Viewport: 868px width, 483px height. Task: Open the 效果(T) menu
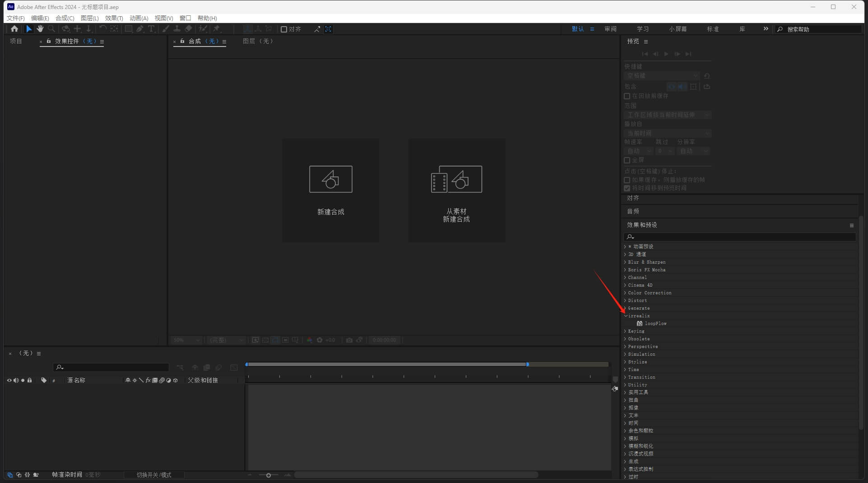point(114,18)
